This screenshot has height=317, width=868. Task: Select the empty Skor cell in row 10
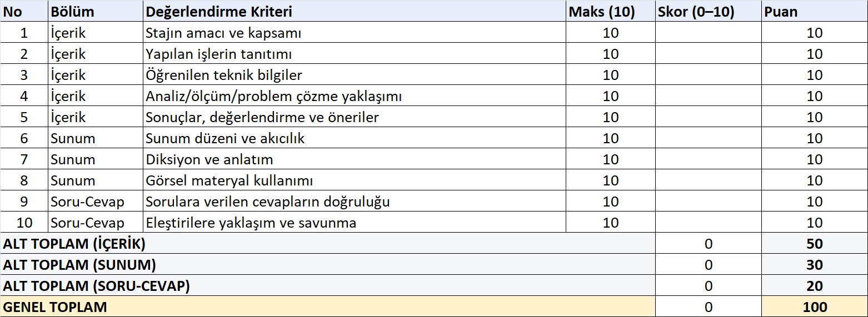(708, 223)
